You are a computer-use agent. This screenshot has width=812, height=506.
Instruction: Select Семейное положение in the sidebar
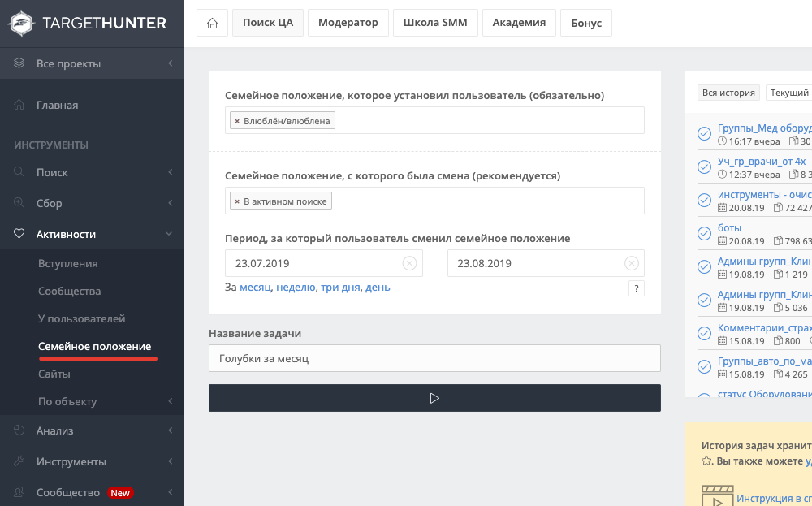94,346
